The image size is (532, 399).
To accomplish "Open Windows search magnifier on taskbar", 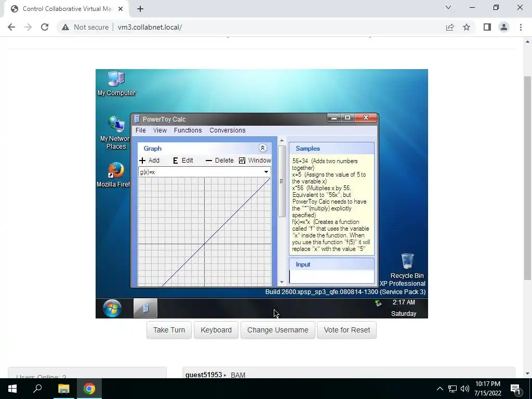I will (x=37, y=389).
